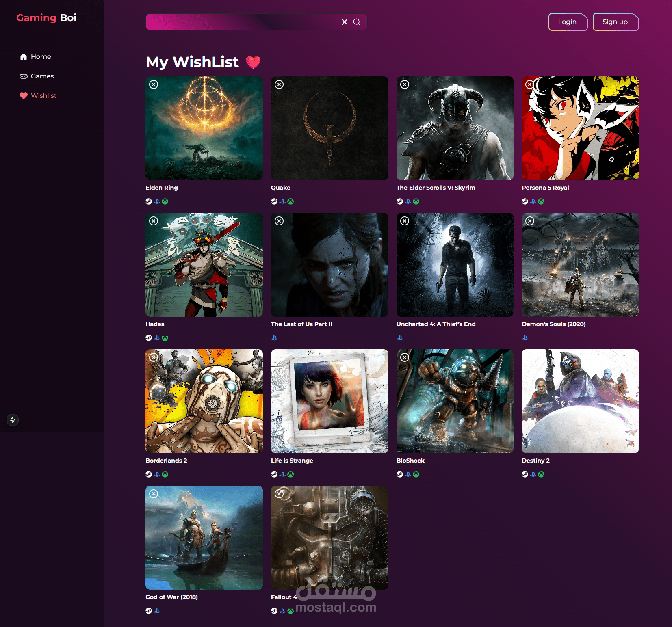Open the Hades cover image

[x=204, y=265]
